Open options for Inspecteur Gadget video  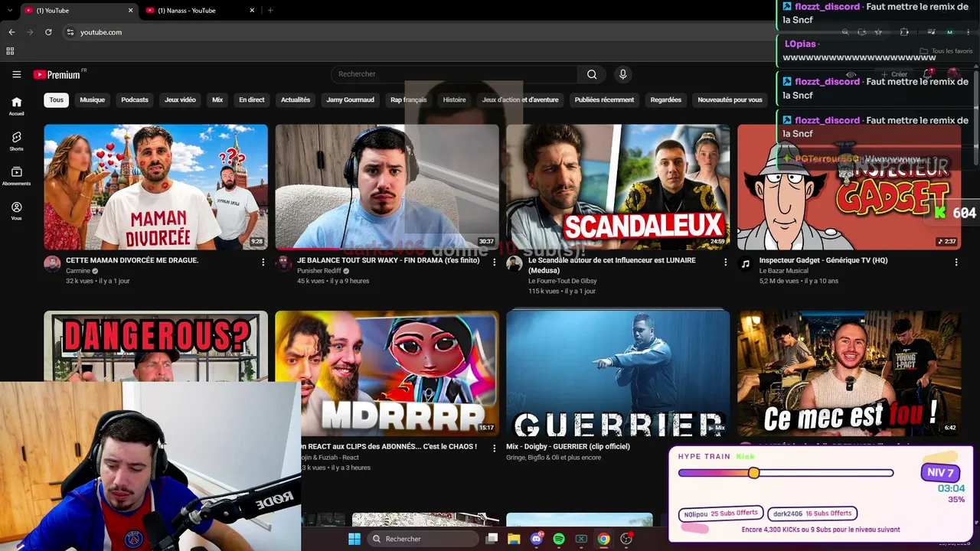click(955, 262)
